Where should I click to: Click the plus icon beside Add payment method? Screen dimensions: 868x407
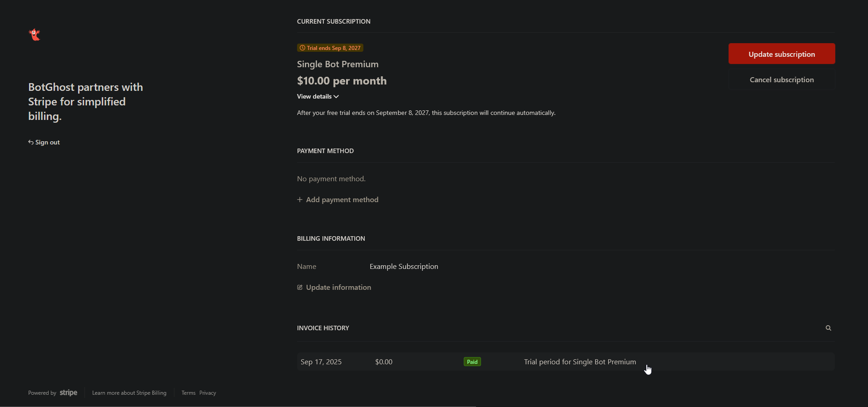coord(300,200)
